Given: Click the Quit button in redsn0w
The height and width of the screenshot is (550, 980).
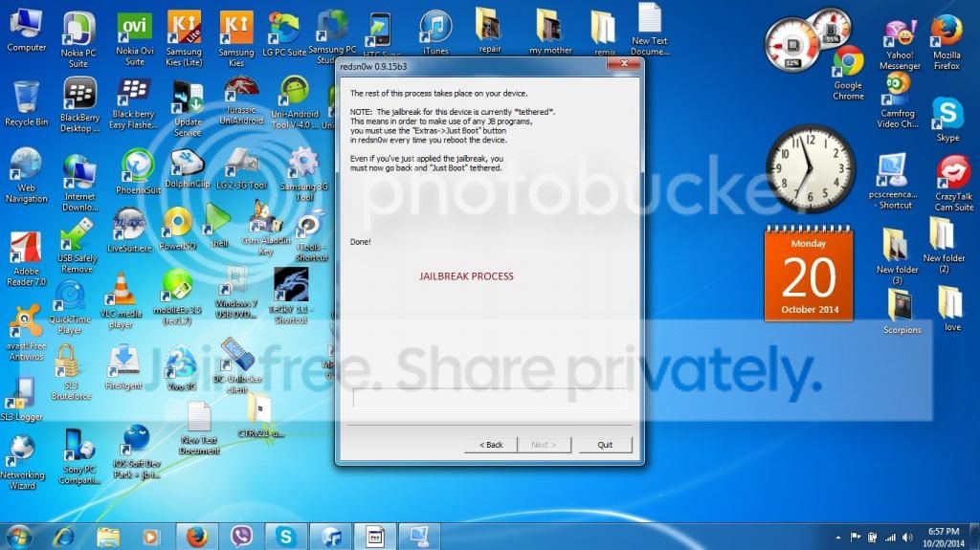Looking at the screenshot, I should tap(605, 445).
